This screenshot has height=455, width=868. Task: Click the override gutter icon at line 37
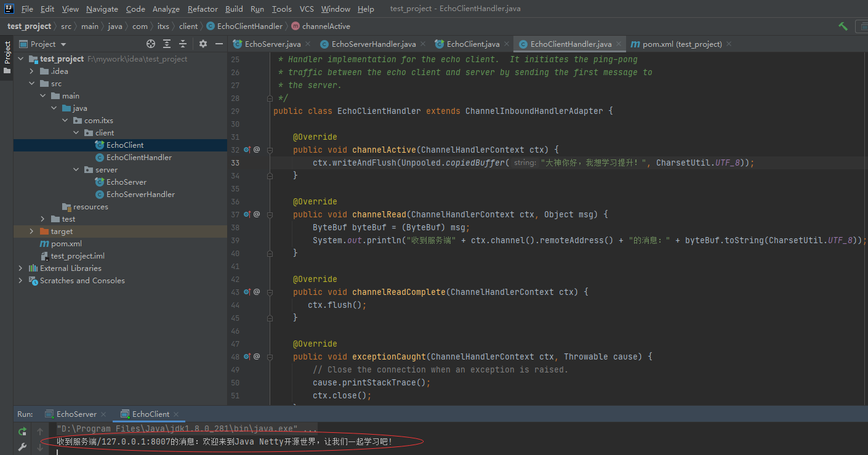coord(247,214)
